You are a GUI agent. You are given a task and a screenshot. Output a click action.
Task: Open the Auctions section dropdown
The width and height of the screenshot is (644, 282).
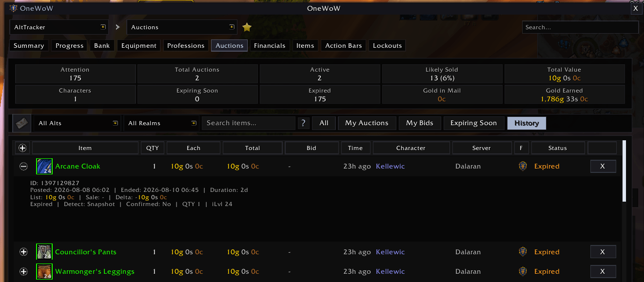(182, 27)
